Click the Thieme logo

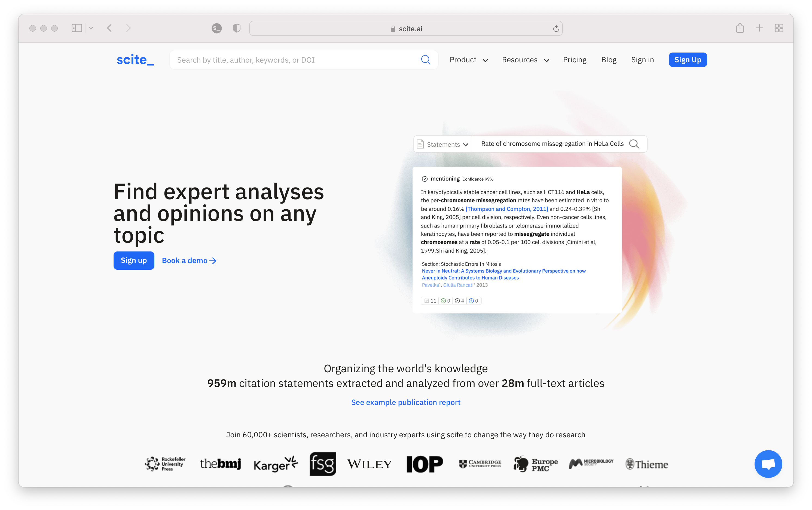click(646, 464)
